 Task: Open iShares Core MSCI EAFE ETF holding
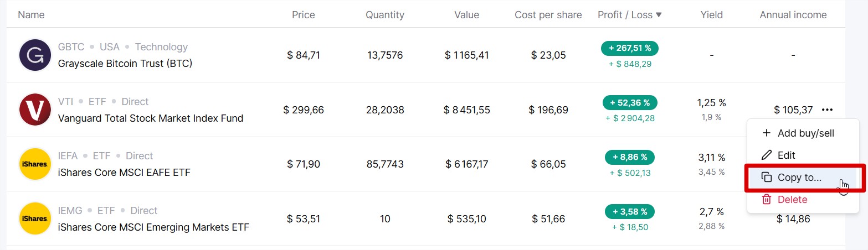[124, 173]
